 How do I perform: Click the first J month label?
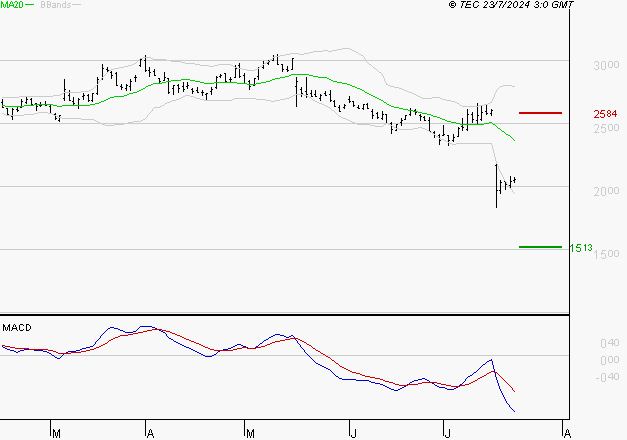[353, 433]
